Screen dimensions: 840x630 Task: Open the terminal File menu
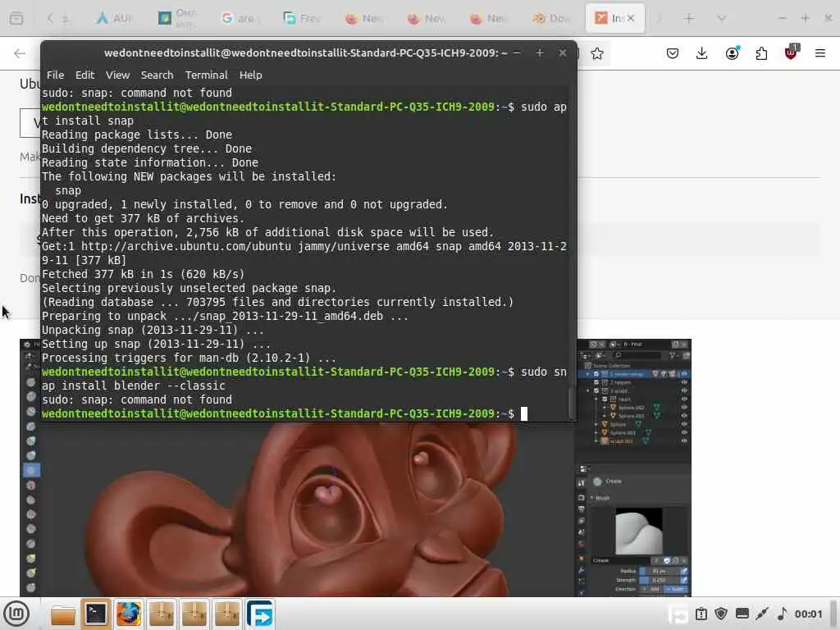[55, 75]
